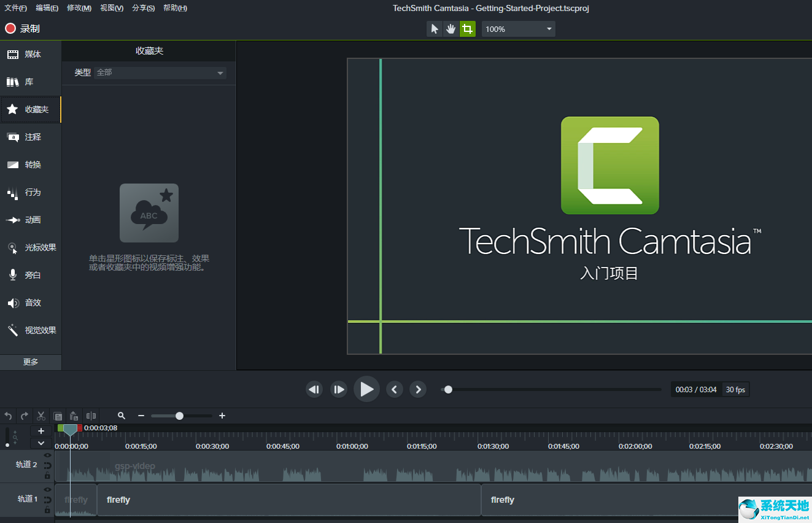812x523 pixels.
Task: Select the long middle firefly clip
Action: [288, 500]
